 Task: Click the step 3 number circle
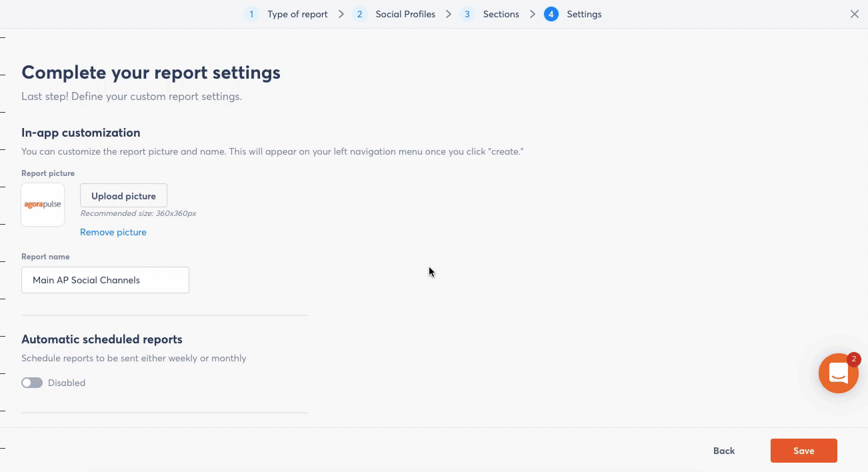[x=467, y=14]
